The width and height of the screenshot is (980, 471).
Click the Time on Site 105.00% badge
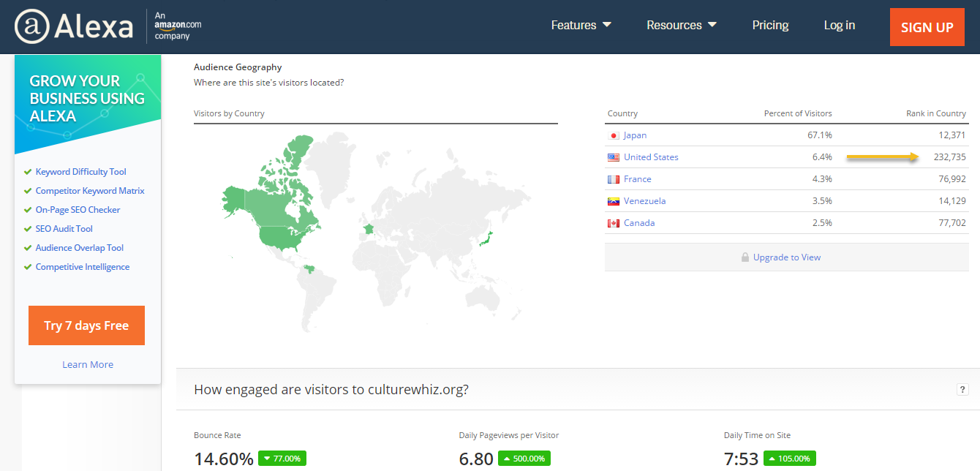790,459
